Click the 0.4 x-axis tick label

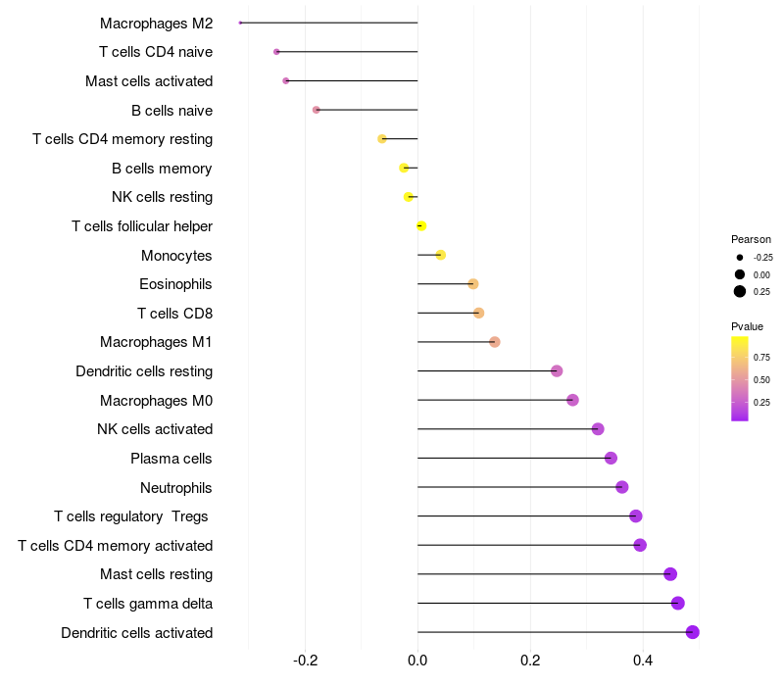[643, 661]
